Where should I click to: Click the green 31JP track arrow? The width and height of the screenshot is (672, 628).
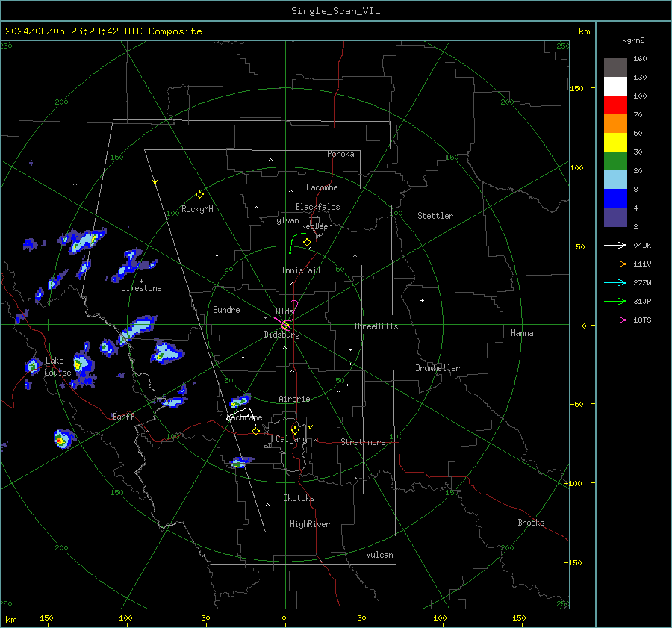pyautogui.click(x=615, y=302)
